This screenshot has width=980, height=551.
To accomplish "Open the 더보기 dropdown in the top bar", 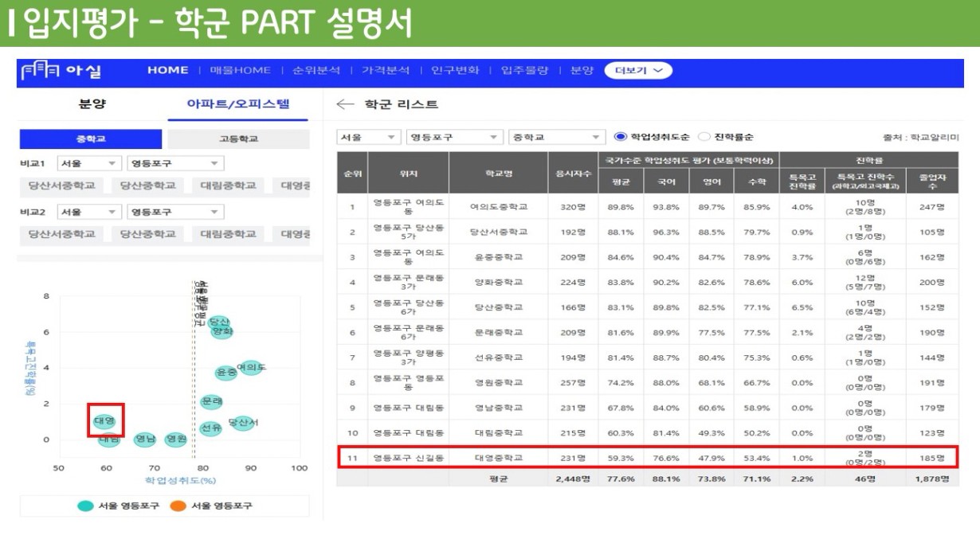I will 638,71.
